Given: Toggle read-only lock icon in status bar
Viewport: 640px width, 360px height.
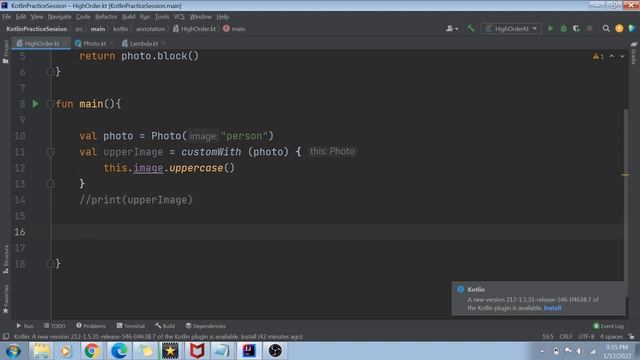Looking at the screenshot, I should (631, 337).
